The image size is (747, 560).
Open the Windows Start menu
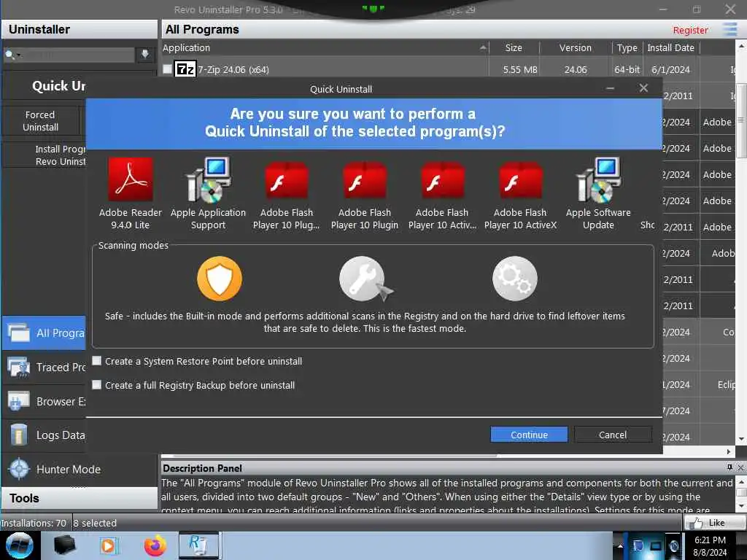(x=19, y=545)
